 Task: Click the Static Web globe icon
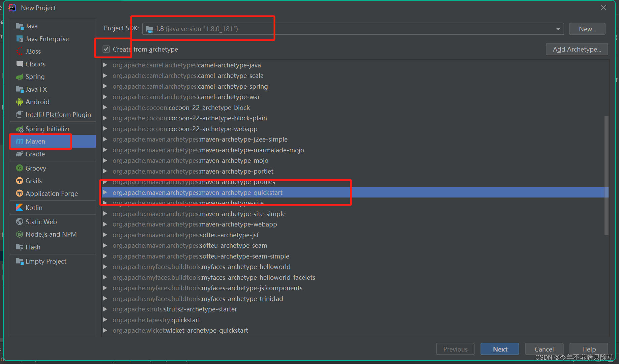pos(20,222)
